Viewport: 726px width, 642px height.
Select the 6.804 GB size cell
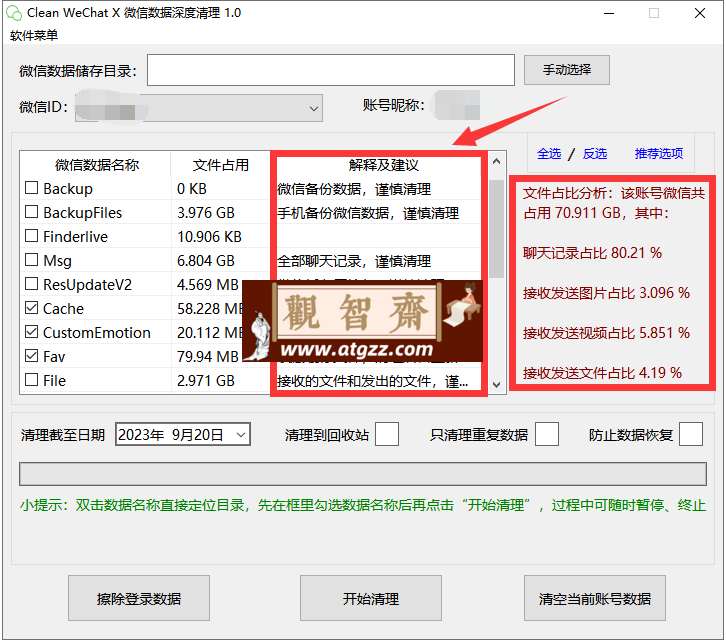pyautogui.click(x=206, y=261)
